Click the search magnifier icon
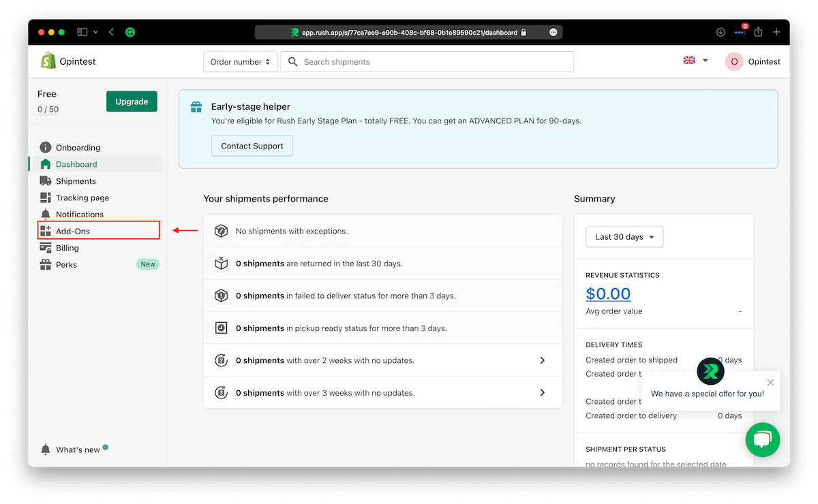 pyautogui.click(x=293, y=61)
